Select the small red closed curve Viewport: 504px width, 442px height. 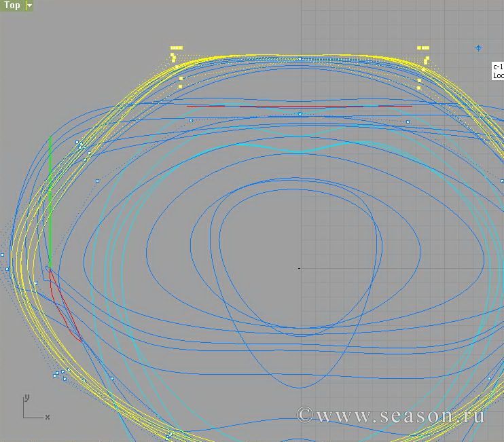coord(65,305)
